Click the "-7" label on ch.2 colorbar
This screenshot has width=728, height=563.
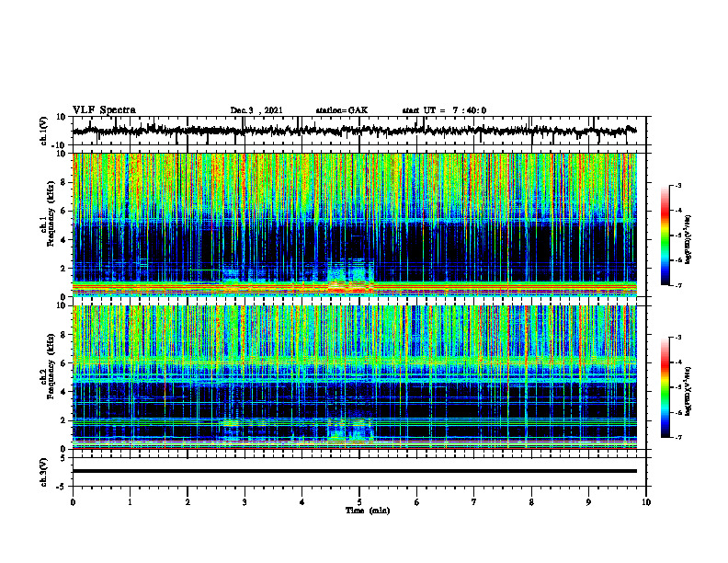678,437
